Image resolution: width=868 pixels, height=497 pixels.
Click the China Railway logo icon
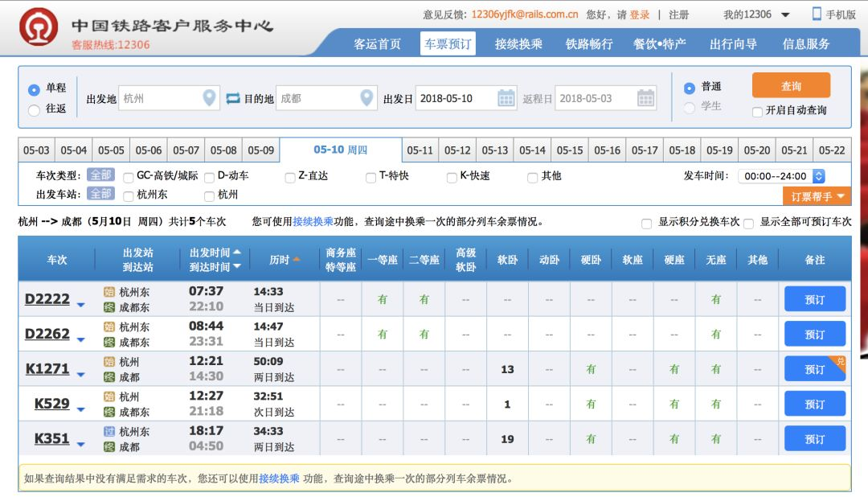(x=38, y=27)
